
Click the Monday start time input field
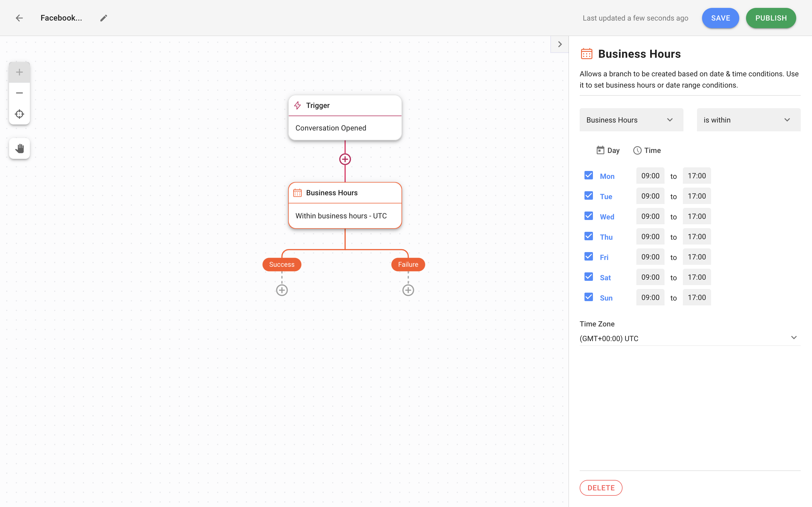(x=650, y=175)
